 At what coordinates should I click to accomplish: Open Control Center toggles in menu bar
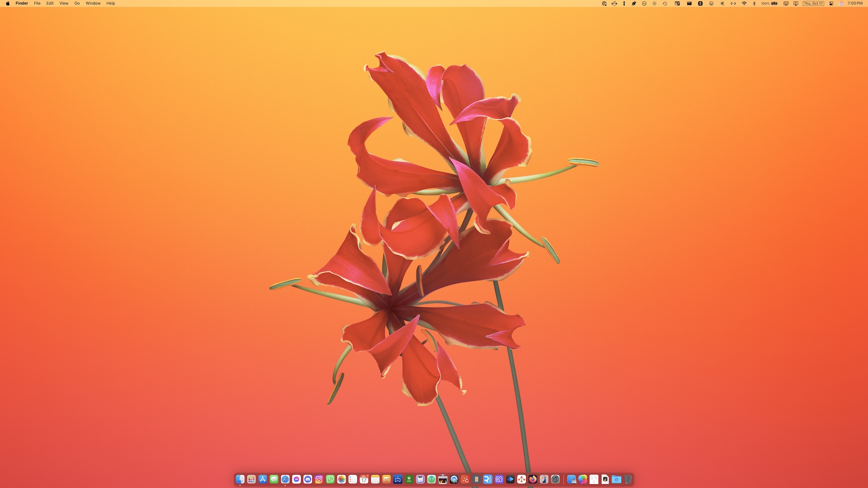[831, 3]
